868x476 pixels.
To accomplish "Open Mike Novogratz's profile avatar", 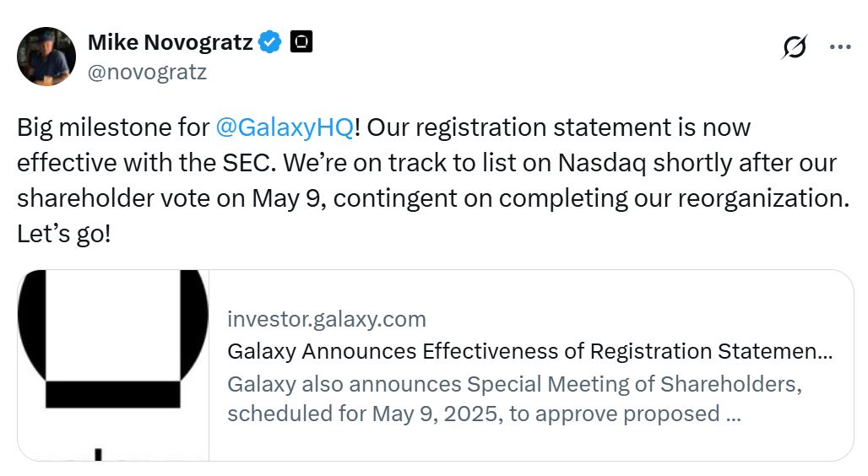I will click(x=47, y=56).
